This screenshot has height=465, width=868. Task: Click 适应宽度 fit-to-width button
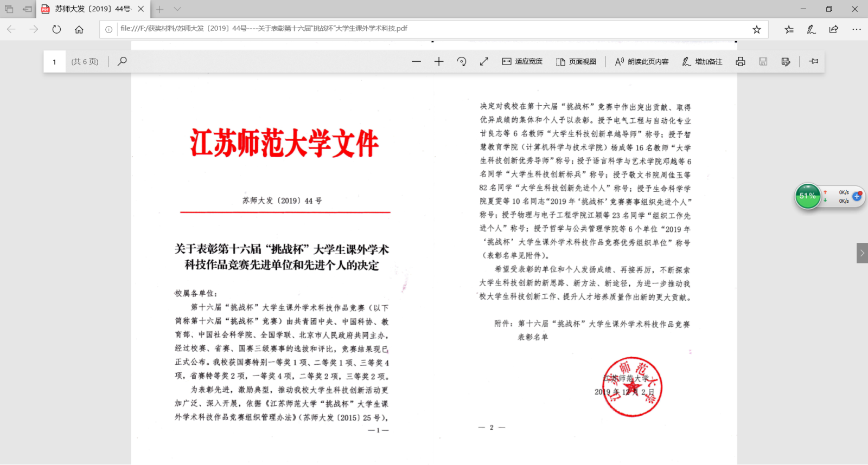[522, 62]
